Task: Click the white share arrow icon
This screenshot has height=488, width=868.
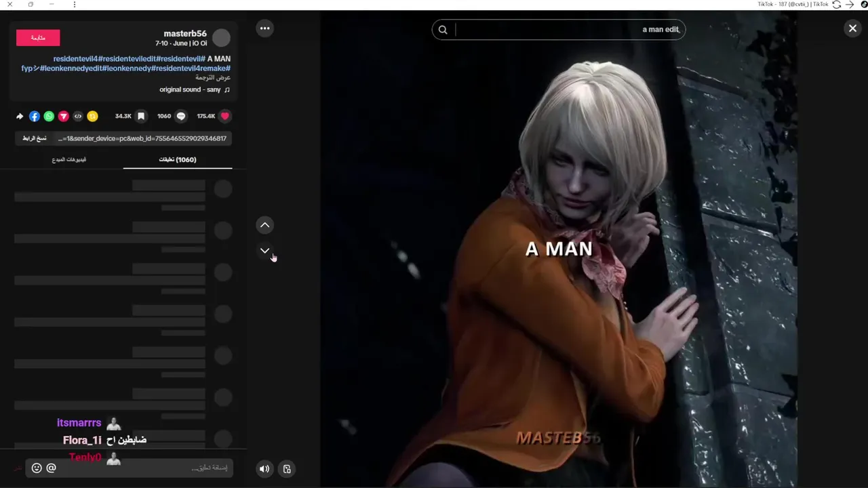Action: tap(20, 117)
